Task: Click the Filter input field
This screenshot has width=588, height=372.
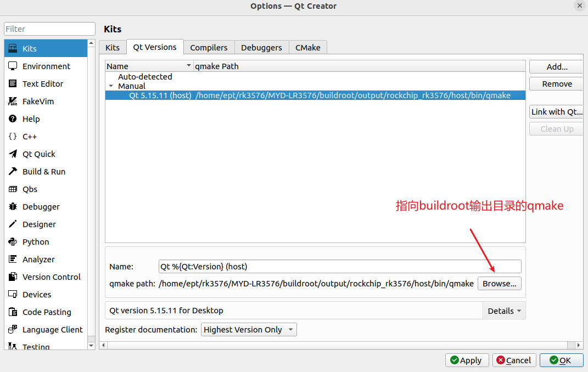Action: click(x=49, y=29)
